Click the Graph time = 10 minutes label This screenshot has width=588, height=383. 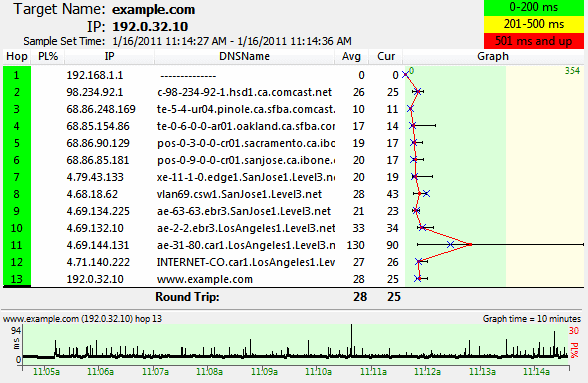532,319
